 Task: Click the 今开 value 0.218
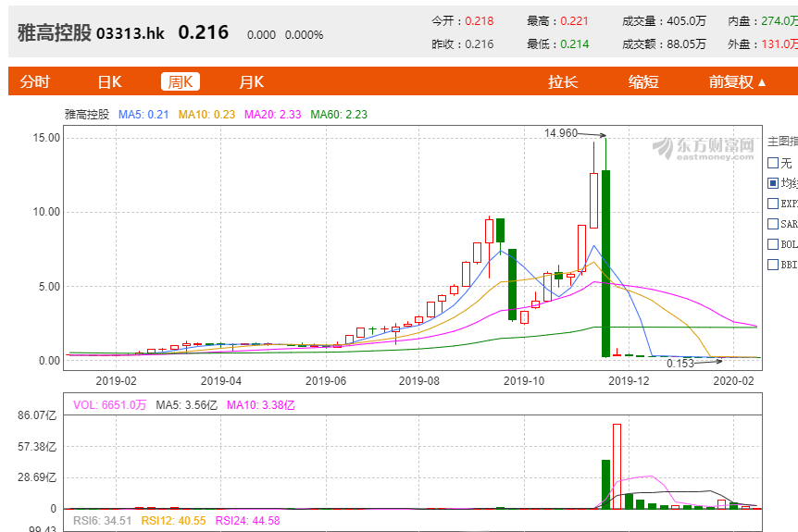(480, 21)
